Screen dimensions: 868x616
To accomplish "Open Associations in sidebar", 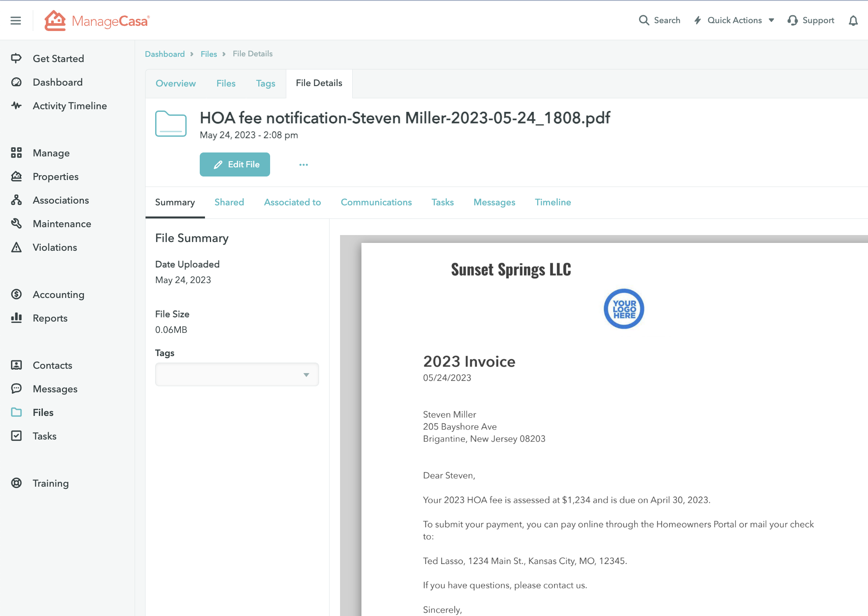I will (x=61, y=200).
